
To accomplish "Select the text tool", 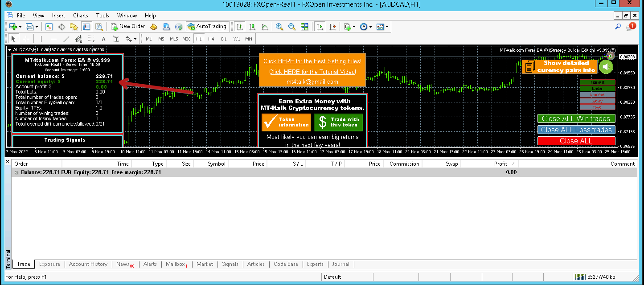I will pos(104,39).
